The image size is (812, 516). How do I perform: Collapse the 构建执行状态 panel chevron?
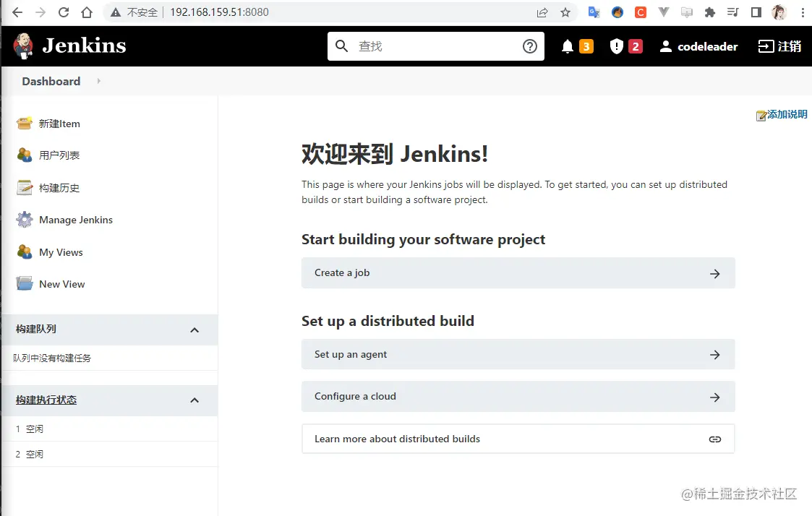(195, 400)
